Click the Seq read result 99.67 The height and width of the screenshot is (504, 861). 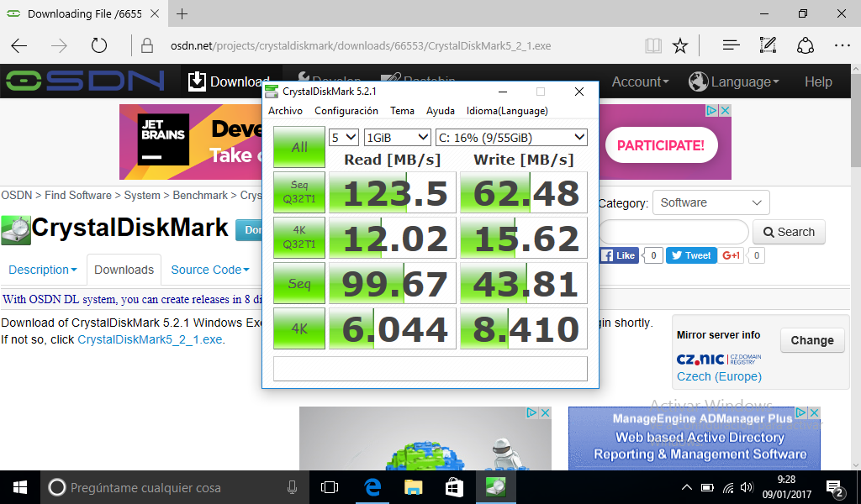pos(392,283)
